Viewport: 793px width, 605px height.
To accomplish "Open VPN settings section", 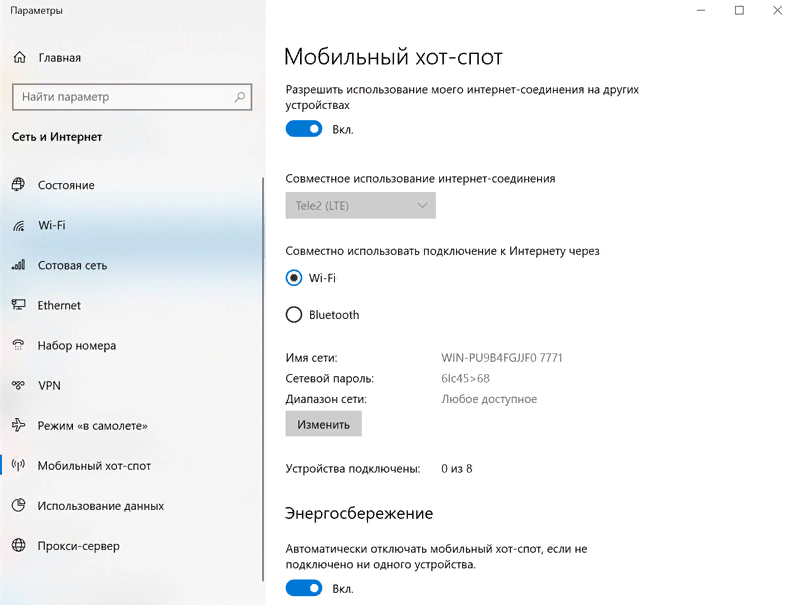I will [x=49, y=385].
